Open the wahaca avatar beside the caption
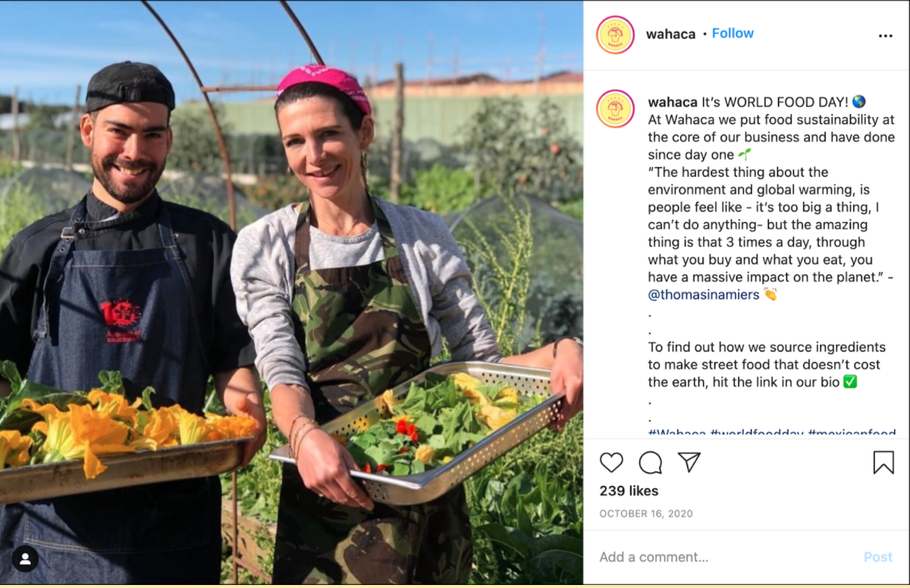This screenshot has width=910, height=588. coord(615,109)
